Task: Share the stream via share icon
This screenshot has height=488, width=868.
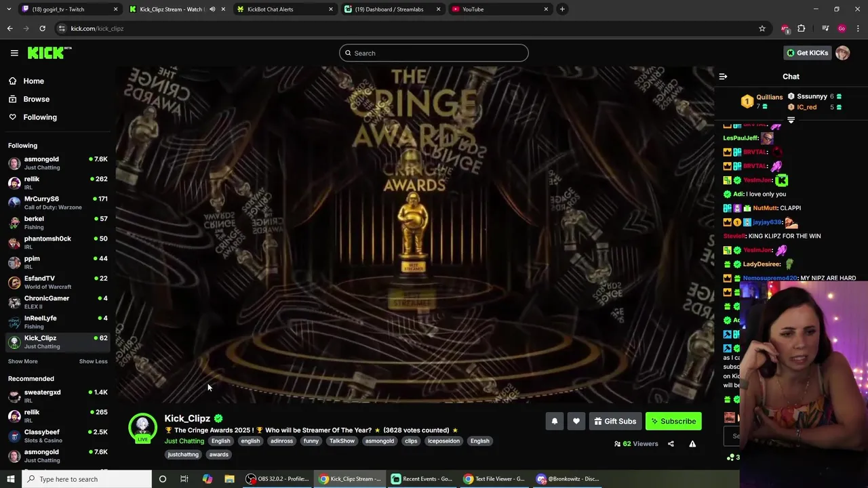Action: click(671, 444)
